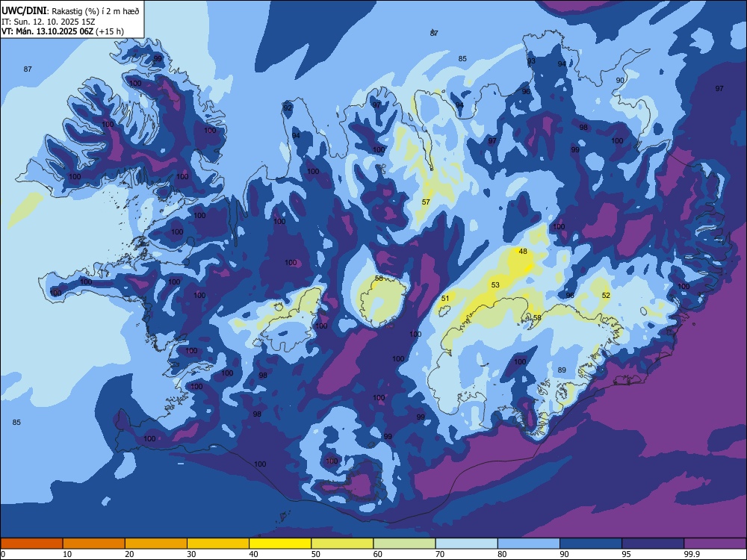Click the 57 humidity value label
This screenshot has height=560, width=747.
(426, 202)
